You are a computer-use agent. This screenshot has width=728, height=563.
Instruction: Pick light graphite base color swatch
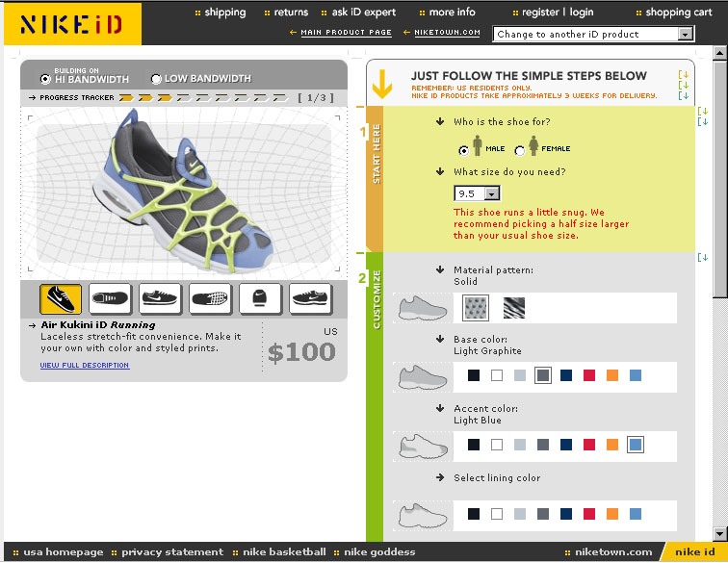[543, 375]
